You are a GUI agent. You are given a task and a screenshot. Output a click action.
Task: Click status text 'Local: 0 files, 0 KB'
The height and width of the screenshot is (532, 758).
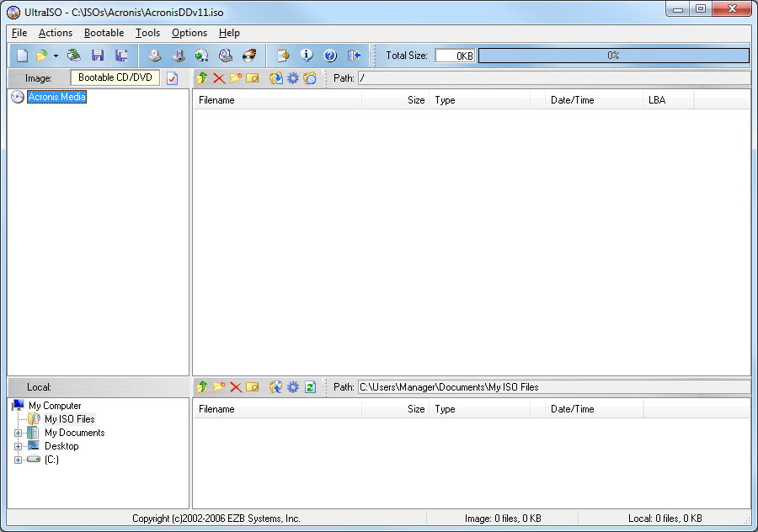(665, 519)
